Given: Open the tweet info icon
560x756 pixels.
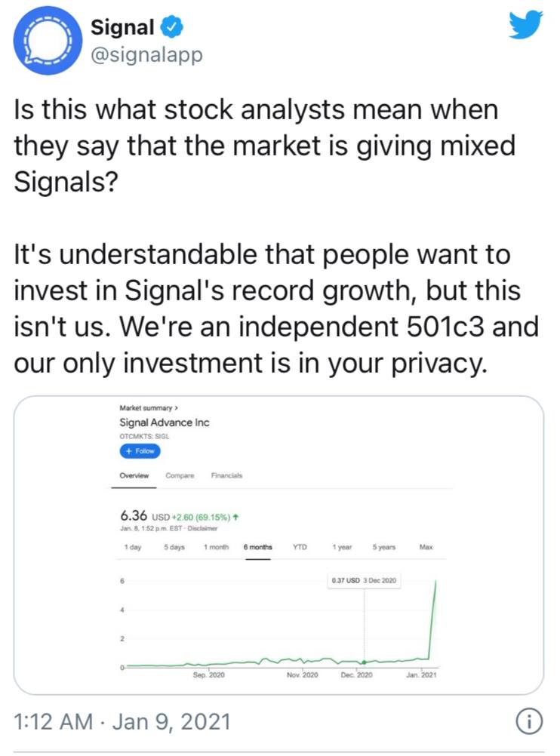Looking at the screenshot, I should (x=530, y=721).
